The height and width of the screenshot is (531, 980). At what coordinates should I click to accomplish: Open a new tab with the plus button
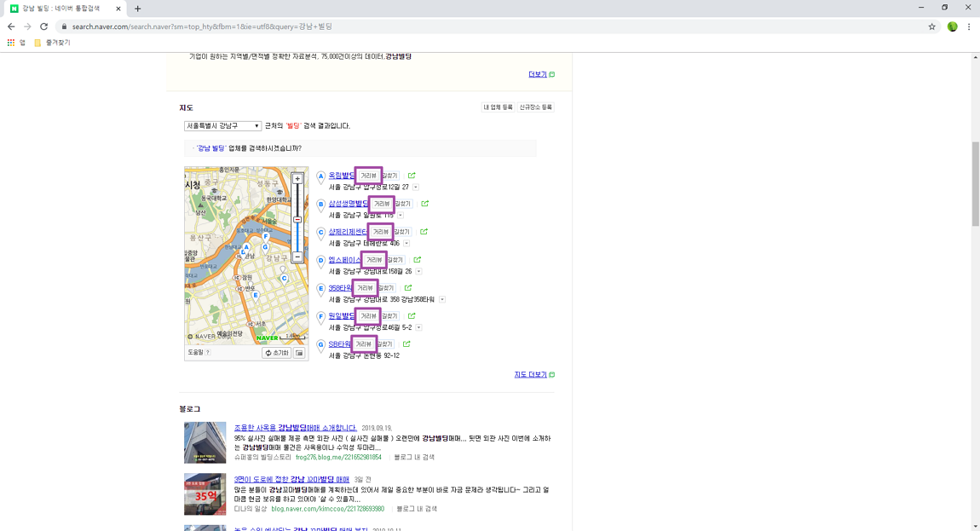pos(137,9)
